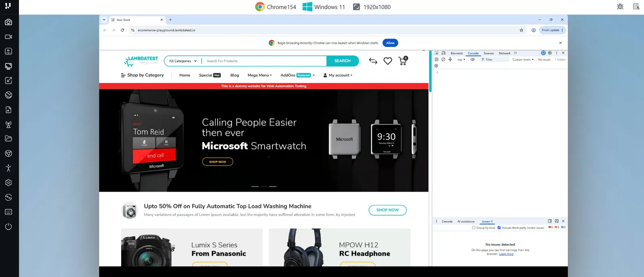The width and height of the screenshot is (644, 277).
Task: Click the SEARCH button
Action: tap(343, 61)
